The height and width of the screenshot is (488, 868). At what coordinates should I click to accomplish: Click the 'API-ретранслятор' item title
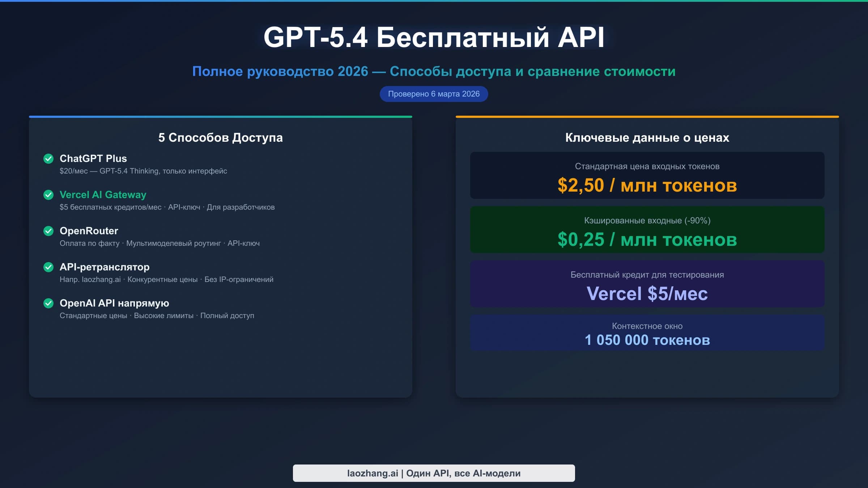pyautogui.click(x=105, y=267)
